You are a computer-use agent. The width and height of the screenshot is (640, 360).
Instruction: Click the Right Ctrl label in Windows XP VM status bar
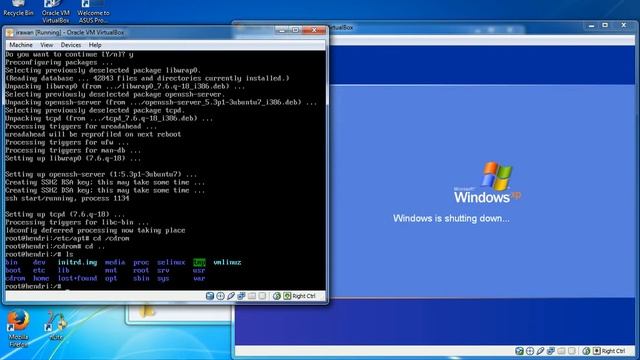(614, 351)
